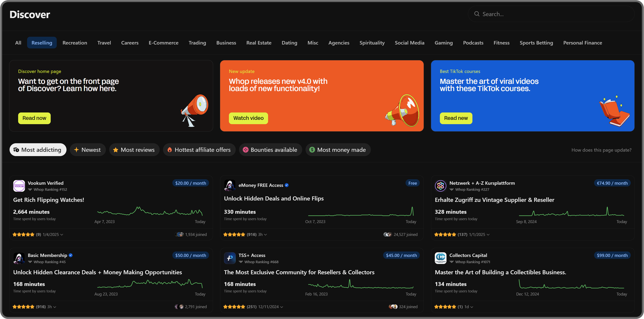Screen dimensions: 644x319
Task: Click the telescope illustration on Discover home page banner
Action: [x=194, y=110]
